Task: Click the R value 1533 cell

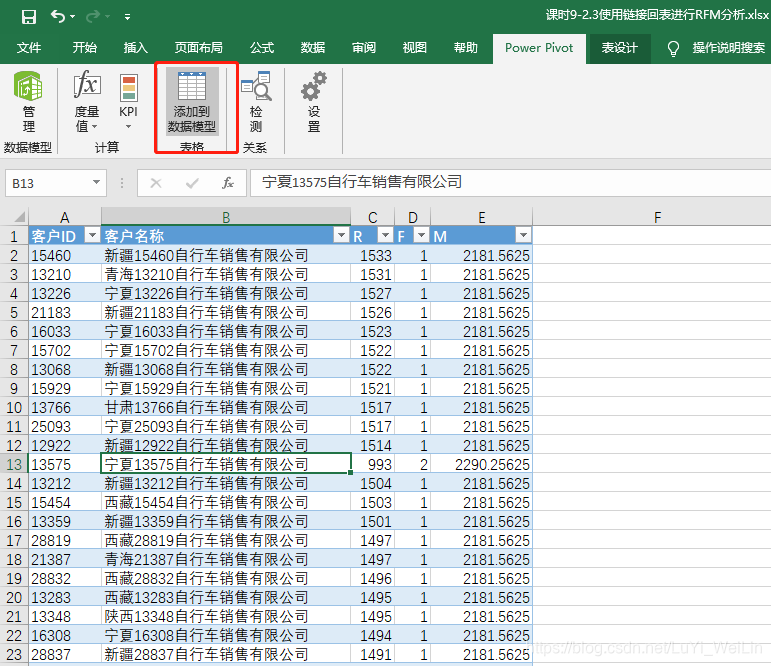Action: pyautogui.click(x=373, y=255)
